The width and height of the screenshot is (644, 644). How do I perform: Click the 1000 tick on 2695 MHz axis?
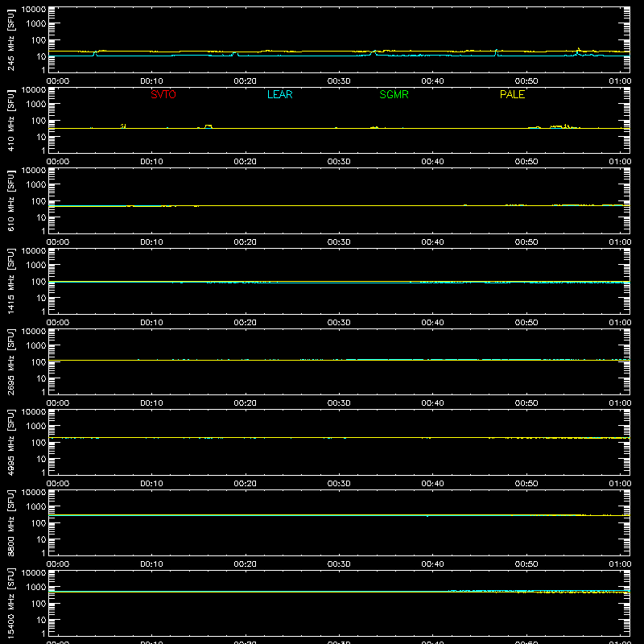tap(36, 346)
